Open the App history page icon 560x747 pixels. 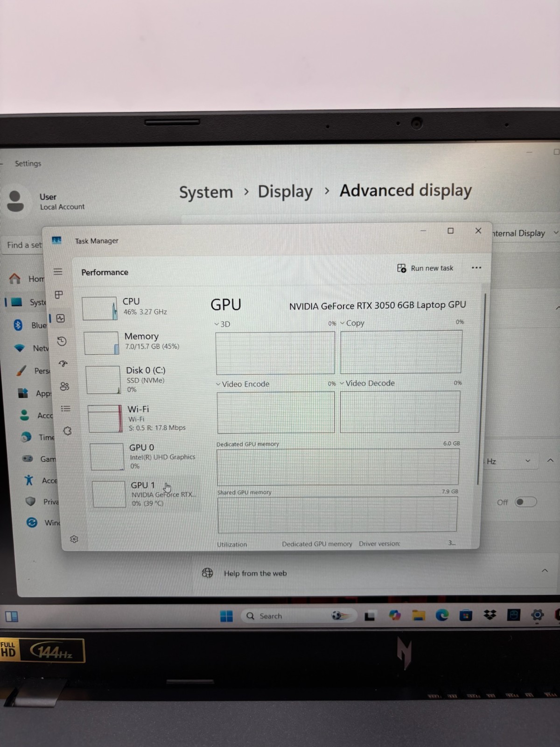click(62, 341)
